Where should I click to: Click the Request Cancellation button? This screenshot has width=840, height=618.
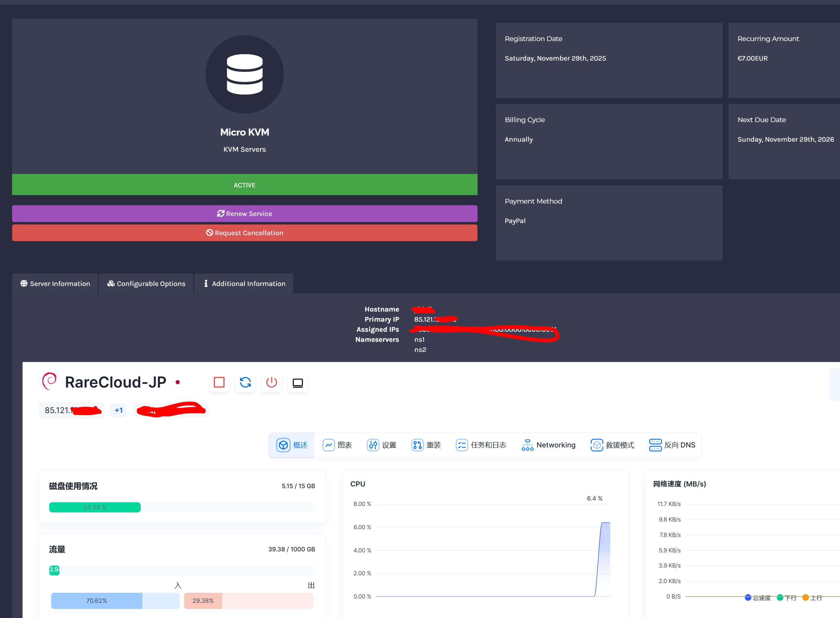pyautogui.click(x=244, y=233)
